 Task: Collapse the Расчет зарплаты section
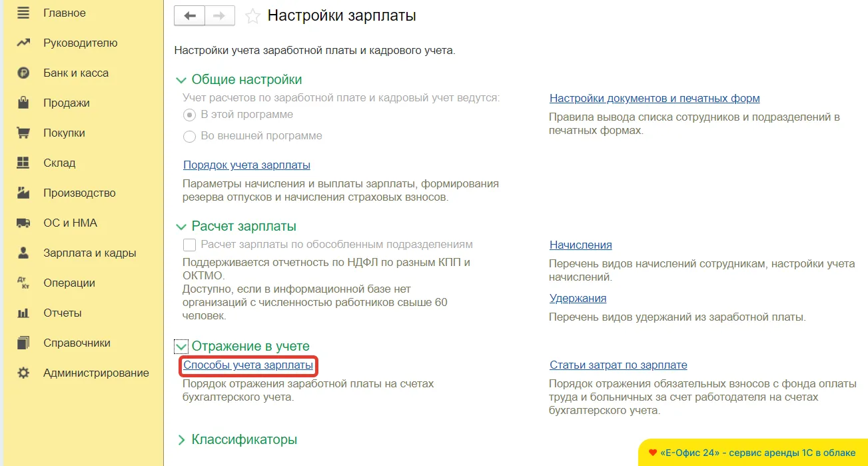tap(181, 227)
